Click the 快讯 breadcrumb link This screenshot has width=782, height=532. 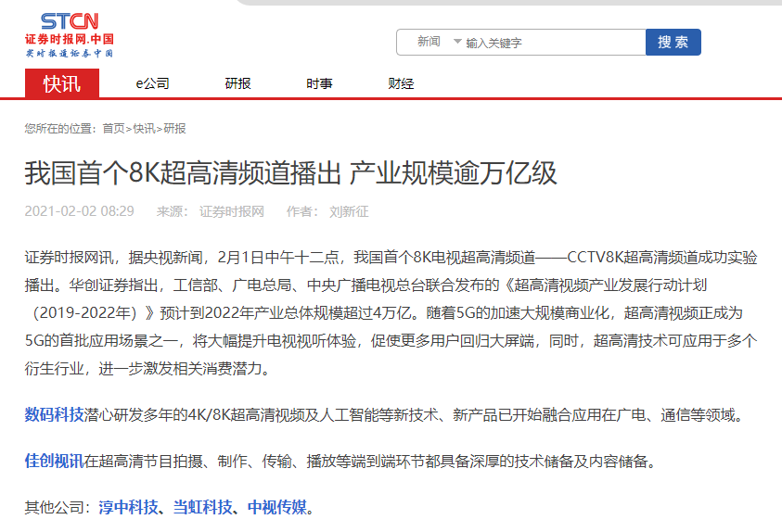click(144, 129)
